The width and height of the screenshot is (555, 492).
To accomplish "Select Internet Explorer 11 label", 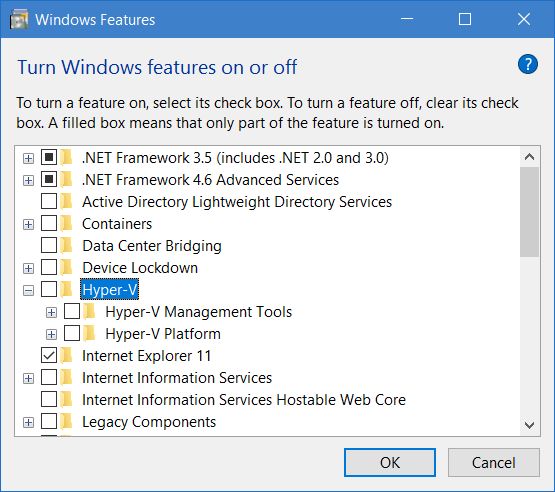I will coord(146,356).
